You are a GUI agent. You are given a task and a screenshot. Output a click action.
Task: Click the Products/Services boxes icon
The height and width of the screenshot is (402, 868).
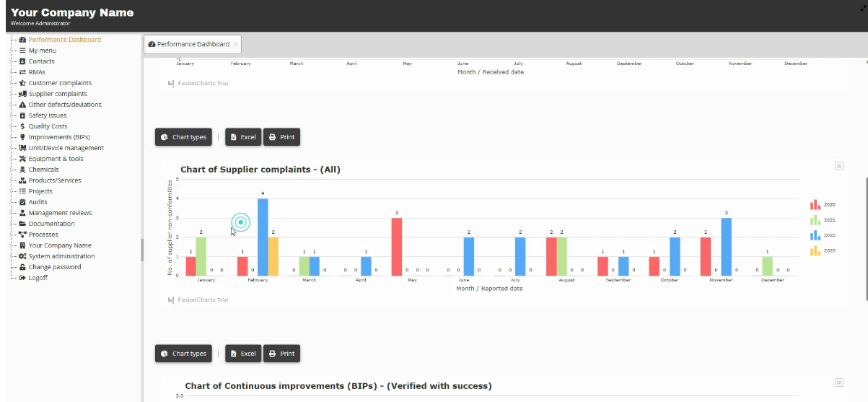[22, 180]
